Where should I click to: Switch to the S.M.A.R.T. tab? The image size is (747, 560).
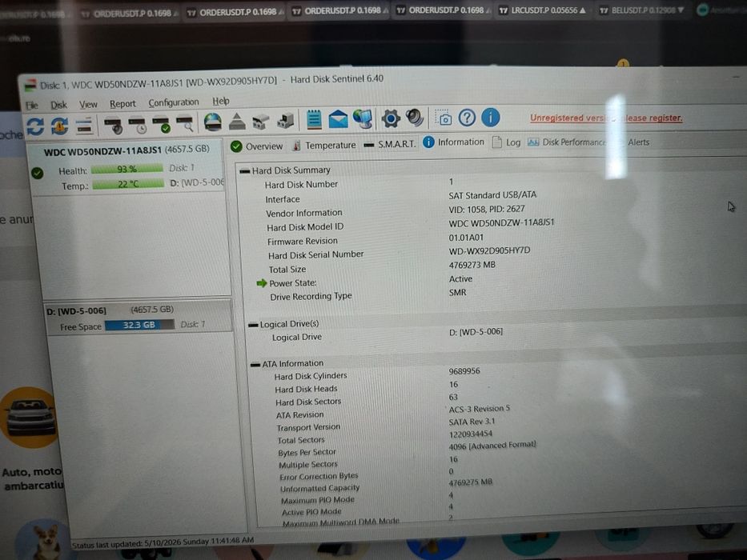pos(390,144)
